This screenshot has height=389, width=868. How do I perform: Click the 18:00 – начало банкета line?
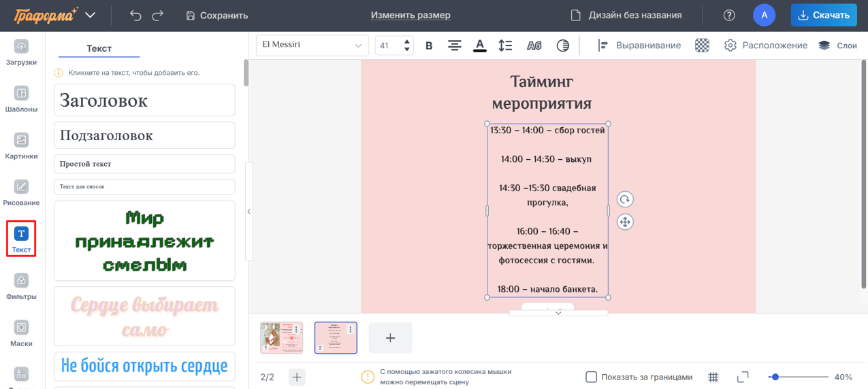coord(547,289)
